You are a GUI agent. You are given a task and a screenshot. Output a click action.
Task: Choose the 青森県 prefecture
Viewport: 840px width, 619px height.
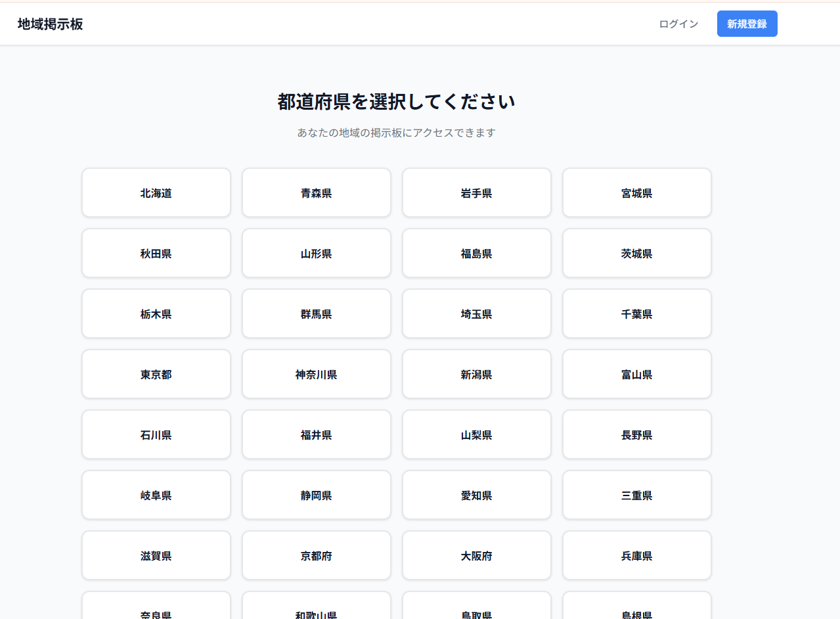pyautogui.click(x=316, y=193)
